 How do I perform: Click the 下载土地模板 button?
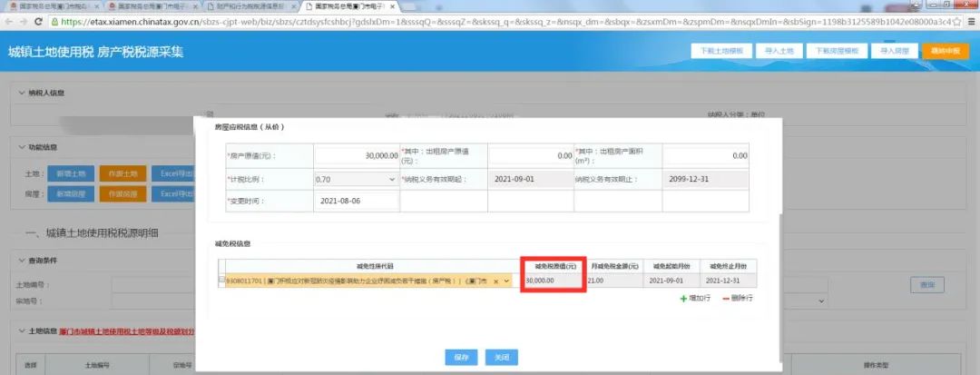(721, 51)
